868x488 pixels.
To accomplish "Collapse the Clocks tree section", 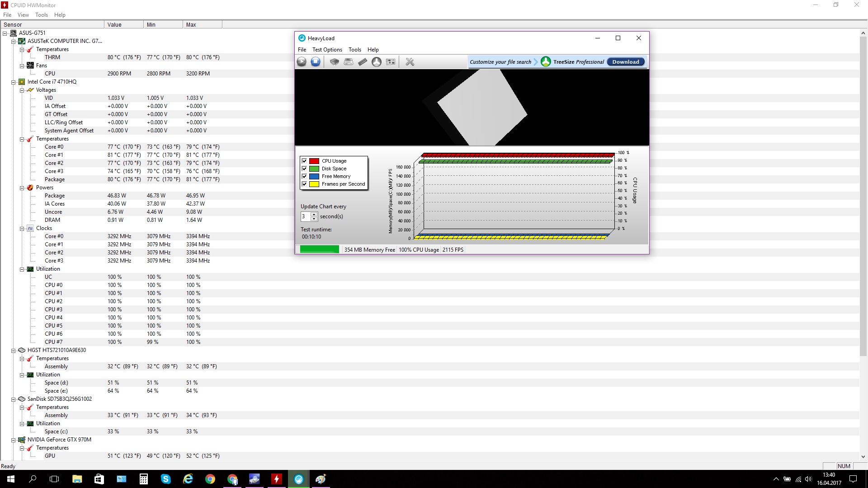I will (x=22, y=229).
